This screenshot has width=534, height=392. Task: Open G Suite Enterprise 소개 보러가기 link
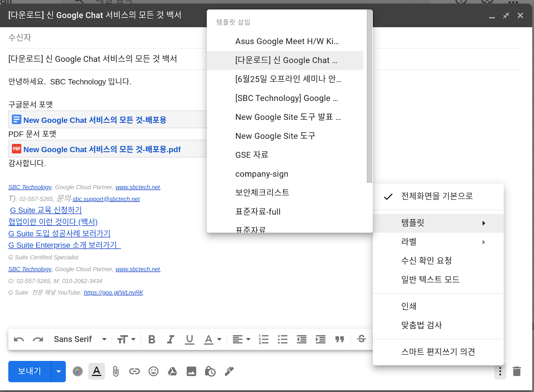coord(64,245)
